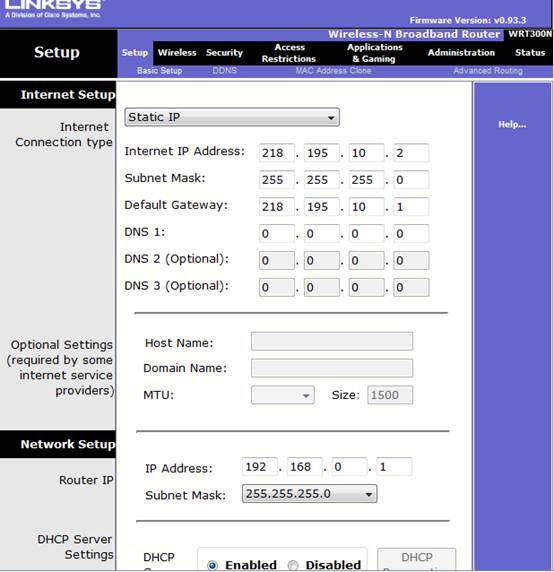Click Router IP Address second octet 168
Screen dimensions: 554x572
tap(305, 467)
